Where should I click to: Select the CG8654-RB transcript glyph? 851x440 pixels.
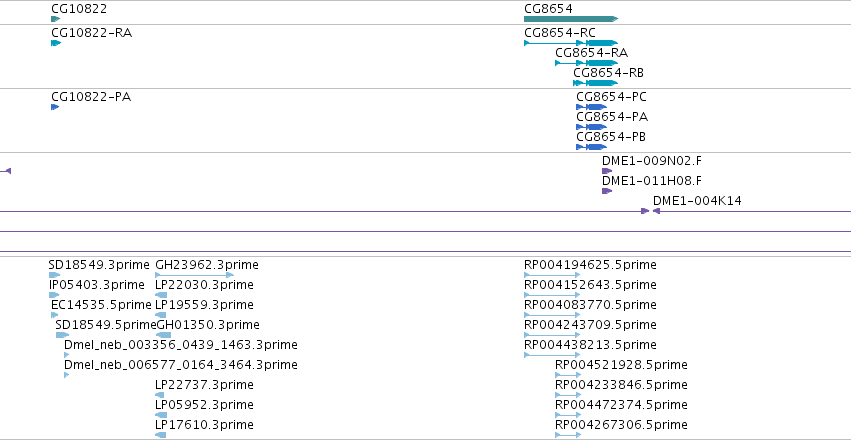click(595, 83)
